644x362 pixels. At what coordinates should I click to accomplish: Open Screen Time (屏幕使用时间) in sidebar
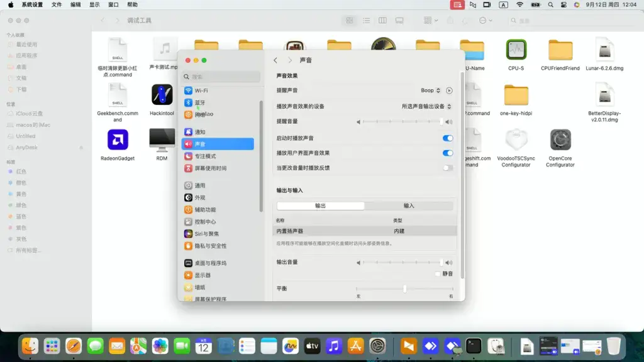coord(217,168)
